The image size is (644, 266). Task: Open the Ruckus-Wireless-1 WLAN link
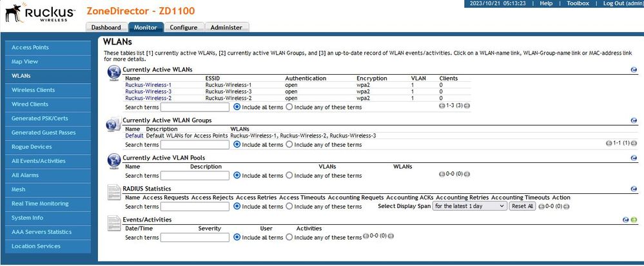click(148, 85)
